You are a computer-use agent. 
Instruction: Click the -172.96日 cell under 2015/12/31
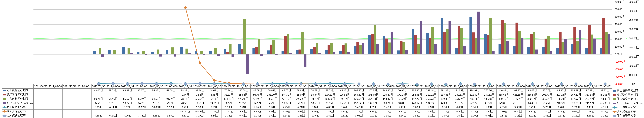point(301,103)
